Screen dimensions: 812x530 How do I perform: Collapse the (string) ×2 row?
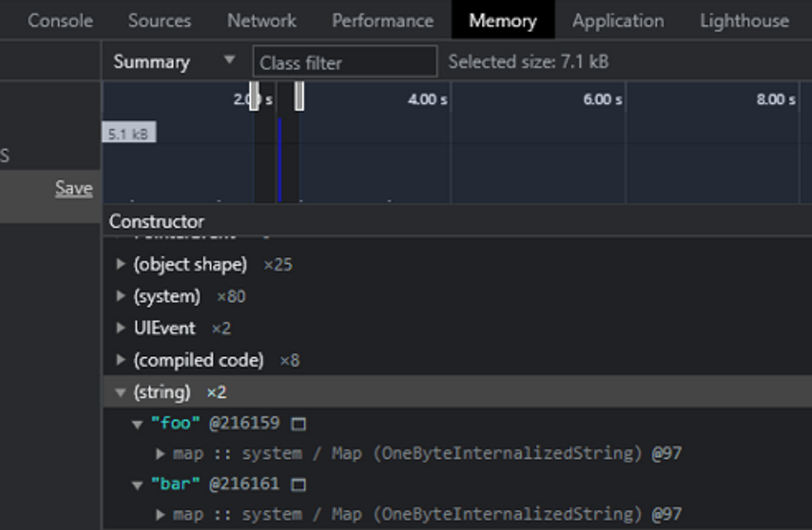click(120, 392)
